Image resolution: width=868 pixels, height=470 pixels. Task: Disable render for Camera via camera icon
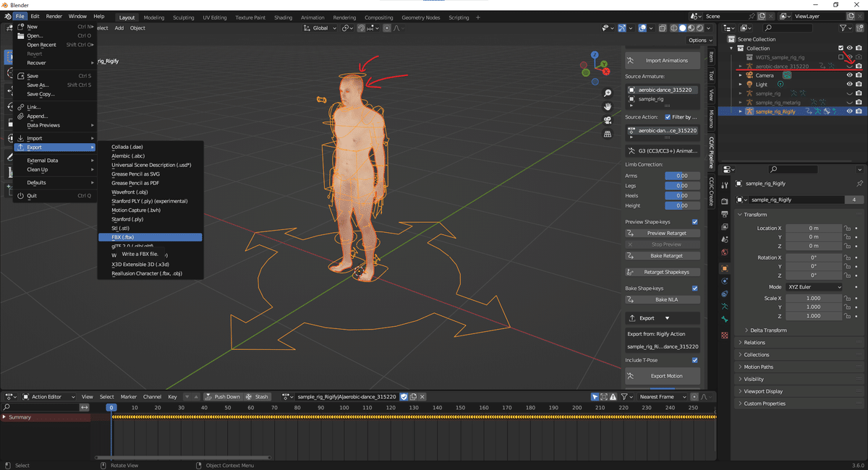[859, 75]
